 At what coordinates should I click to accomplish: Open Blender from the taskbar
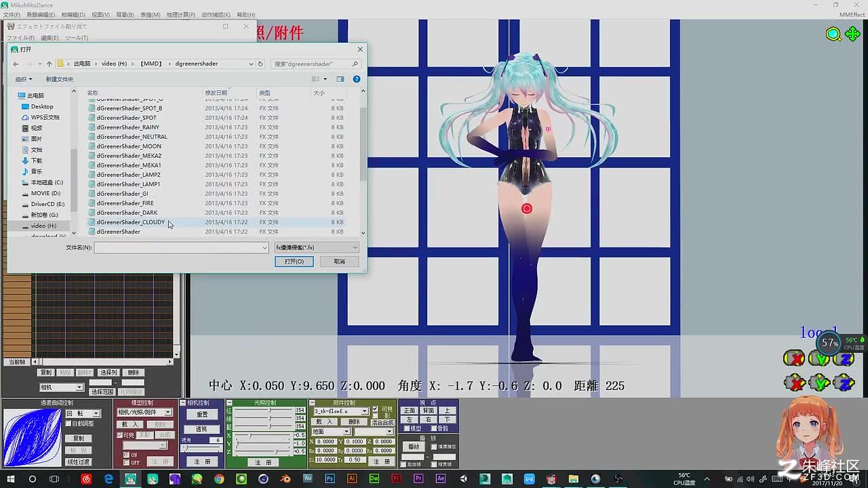pos(285,479)
